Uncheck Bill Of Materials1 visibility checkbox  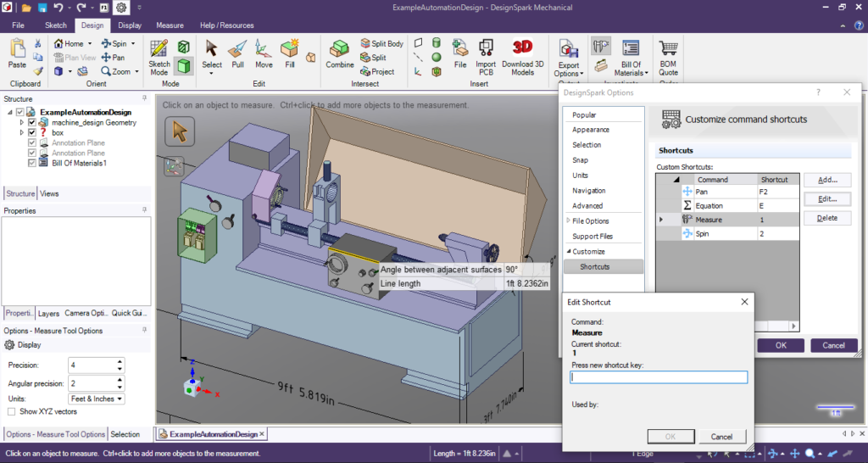pos(32,163)
